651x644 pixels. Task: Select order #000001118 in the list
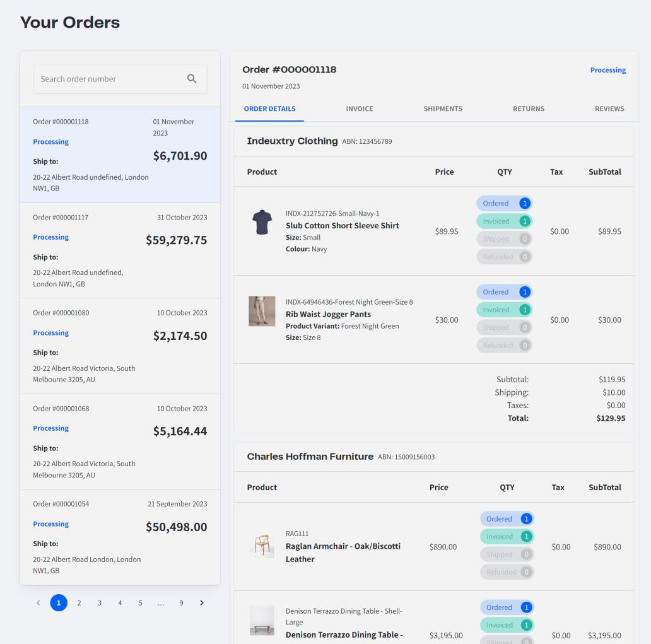pyautogui.click(x=120, y=155)
